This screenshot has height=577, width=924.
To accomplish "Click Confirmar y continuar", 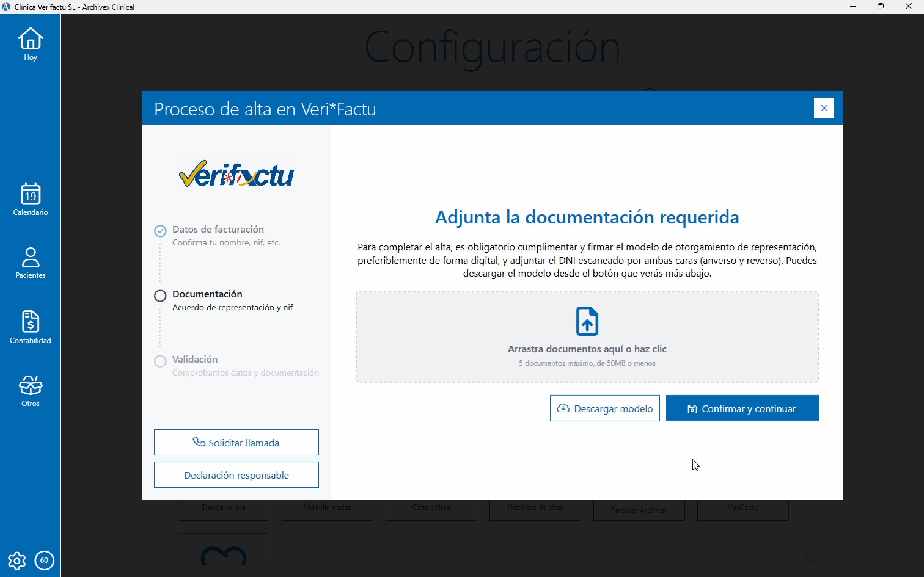I will (742, 408).
